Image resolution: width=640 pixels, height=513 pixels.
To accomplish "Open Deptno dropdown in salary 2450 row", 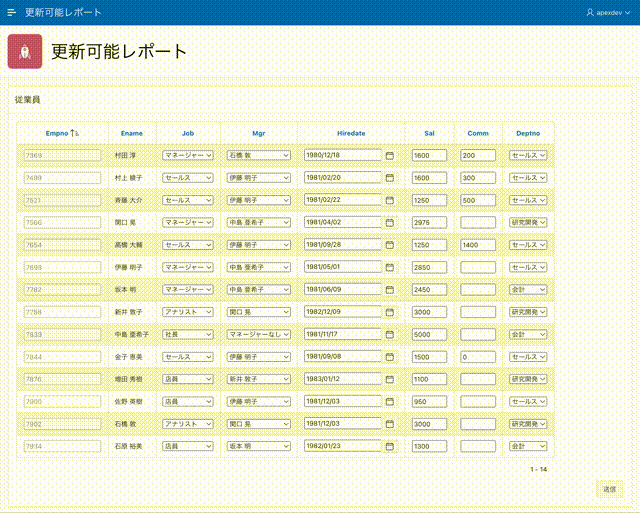I will (528, 290).
